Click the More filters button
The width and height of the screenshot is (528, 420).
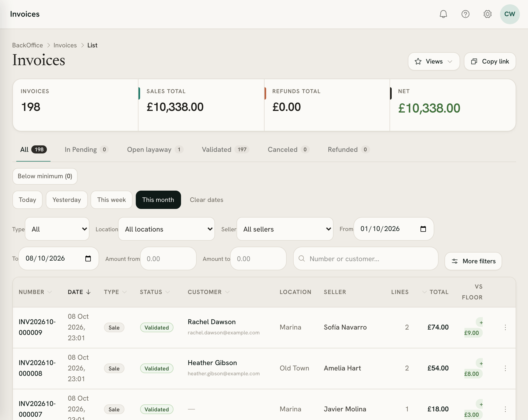click(473, 261)
